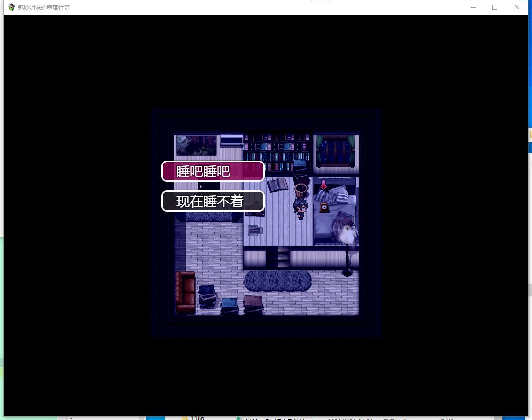
Task: Maximize the game window
Action: [x=494, y=7]
